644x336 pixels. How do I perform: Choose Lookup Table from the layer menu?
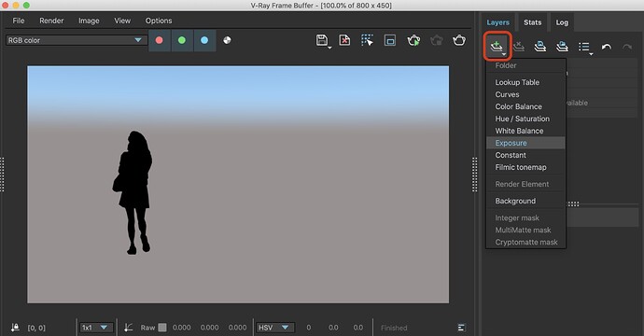pyautogui.click(x=517, y=82)
